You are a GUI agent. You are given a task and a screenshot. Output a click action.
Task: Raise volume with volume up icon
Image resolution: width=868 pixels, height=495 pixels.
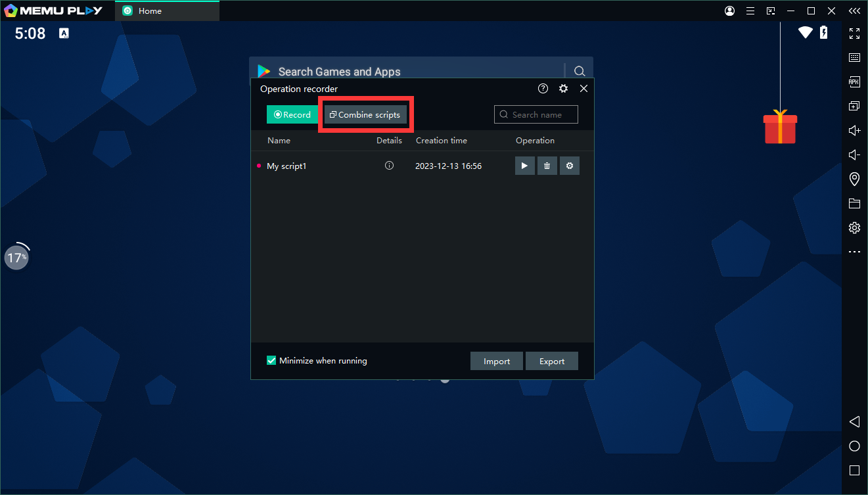[854, 131]
